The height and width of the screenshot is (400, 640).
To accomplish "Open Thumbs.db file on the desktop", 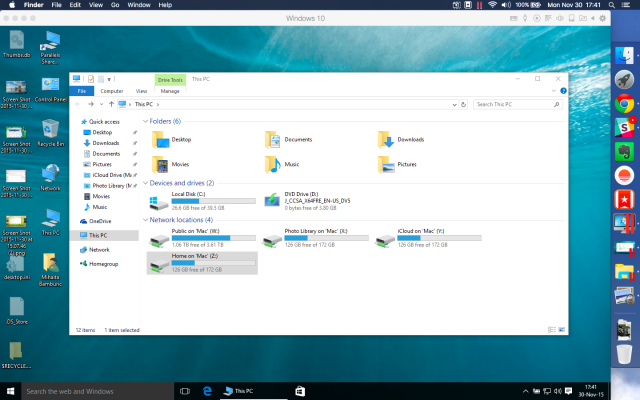I will 16,44.
